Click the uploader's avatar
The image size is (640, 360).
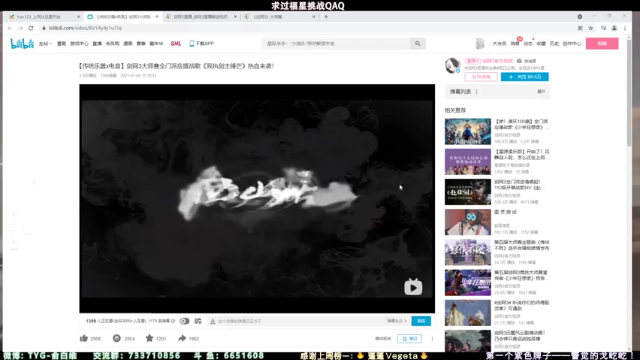pos(453,65)
